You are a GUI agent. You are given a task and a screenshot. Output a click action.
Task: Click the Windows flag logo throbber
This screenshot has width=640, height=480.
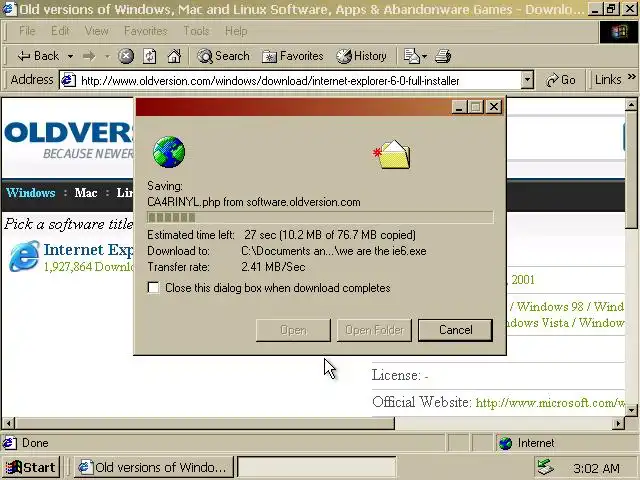click(x=618, y=31)
